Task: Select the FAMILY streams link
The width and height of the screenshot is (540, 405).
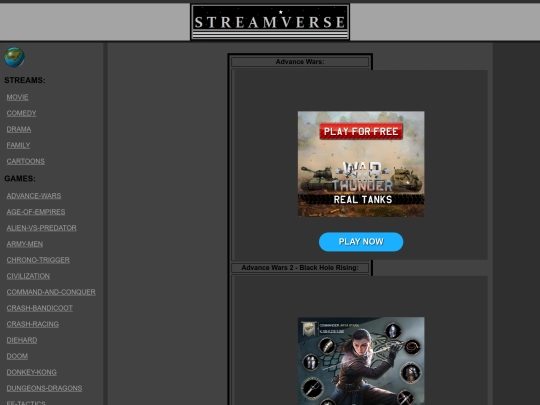Action: 18,145
